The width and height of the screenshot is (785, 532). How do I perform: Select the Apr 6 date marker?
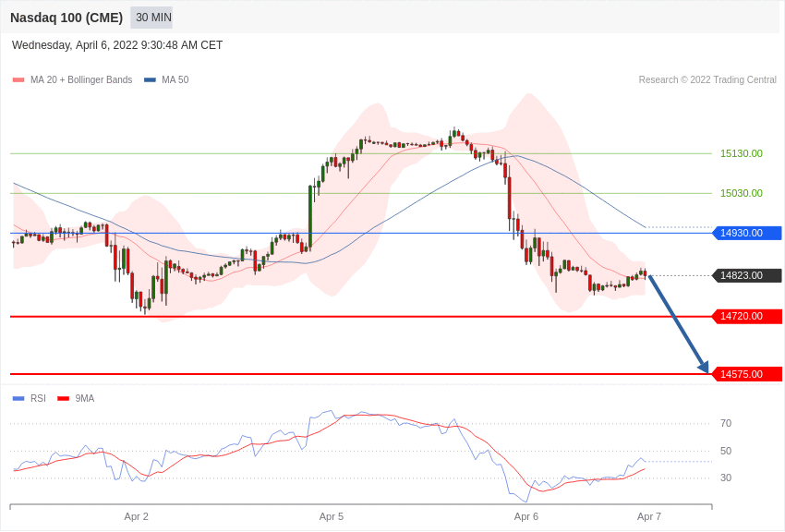(526, 516)
